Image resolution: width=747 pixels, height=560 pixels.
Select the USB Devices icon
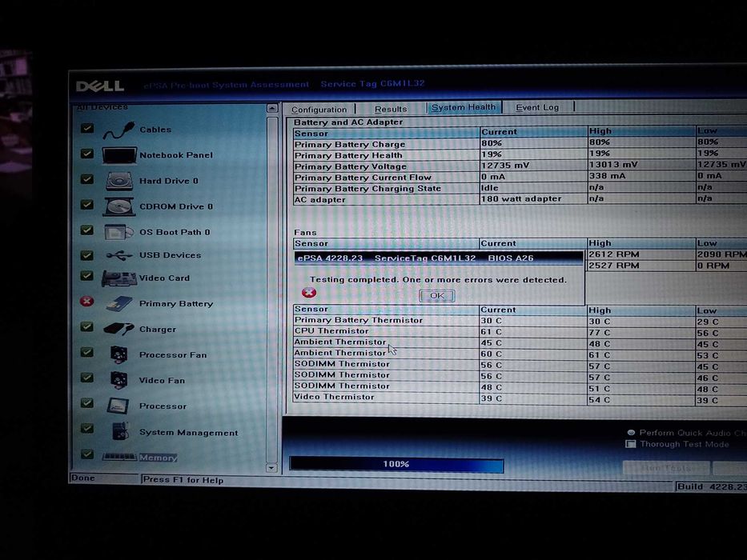pos(119,256)
